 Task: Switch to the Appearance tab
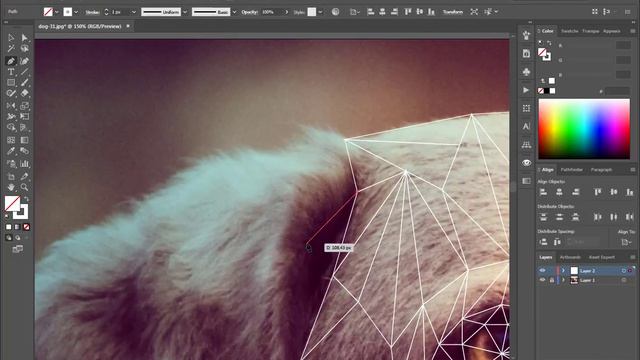click(611, 31)
